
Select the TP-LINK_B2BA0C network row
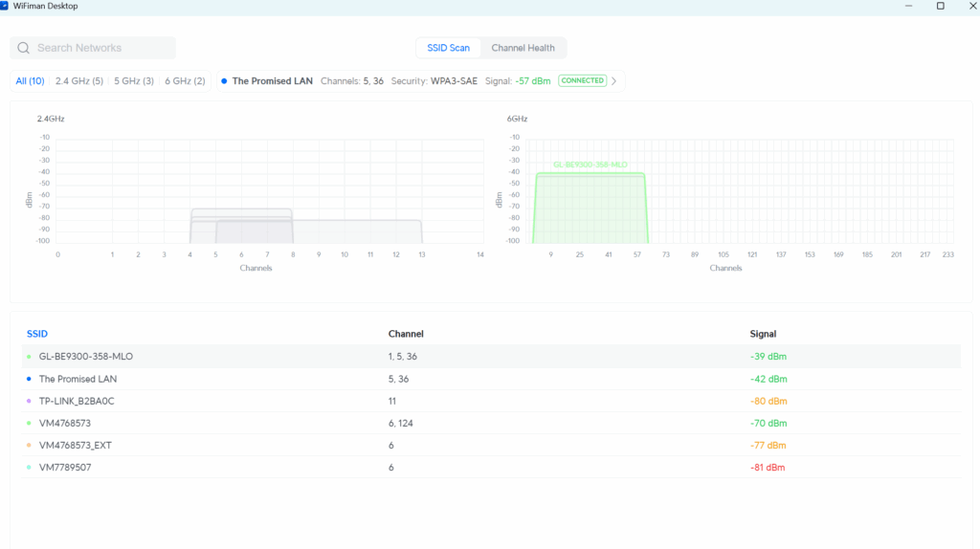pyautogui.click(x=491, y=401)
